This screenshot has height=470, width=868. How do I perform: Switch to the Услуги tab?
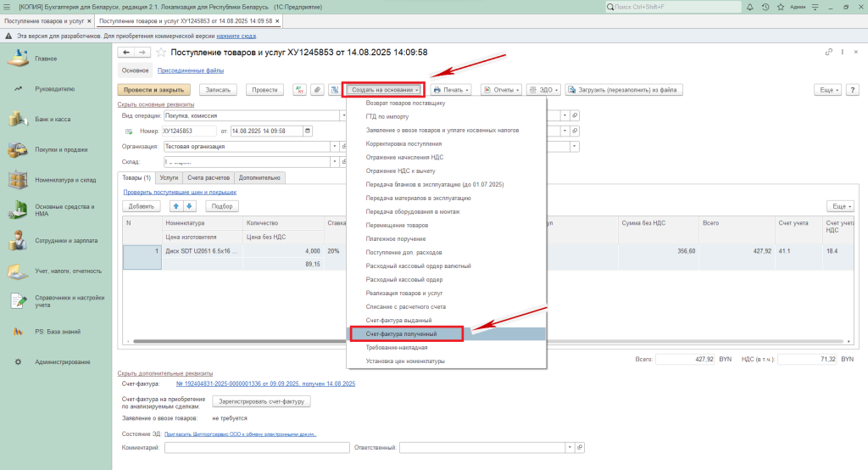point(169,178)
